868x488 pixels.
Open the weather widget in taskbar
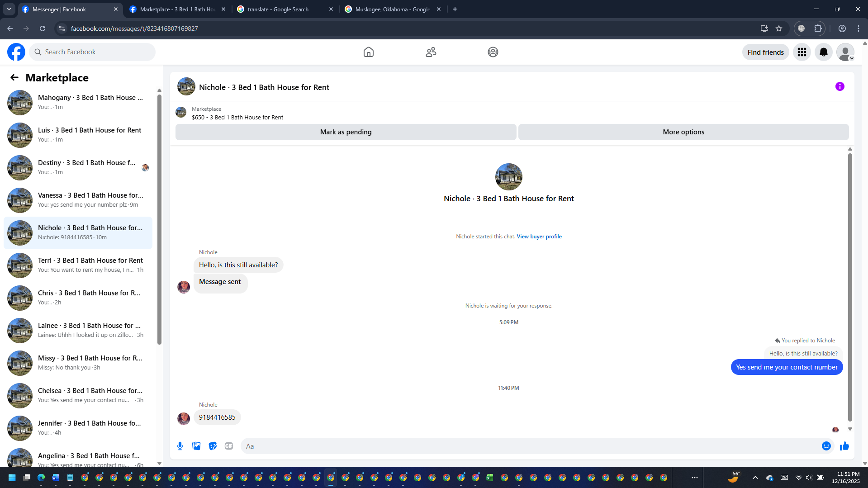click(733, 478)
